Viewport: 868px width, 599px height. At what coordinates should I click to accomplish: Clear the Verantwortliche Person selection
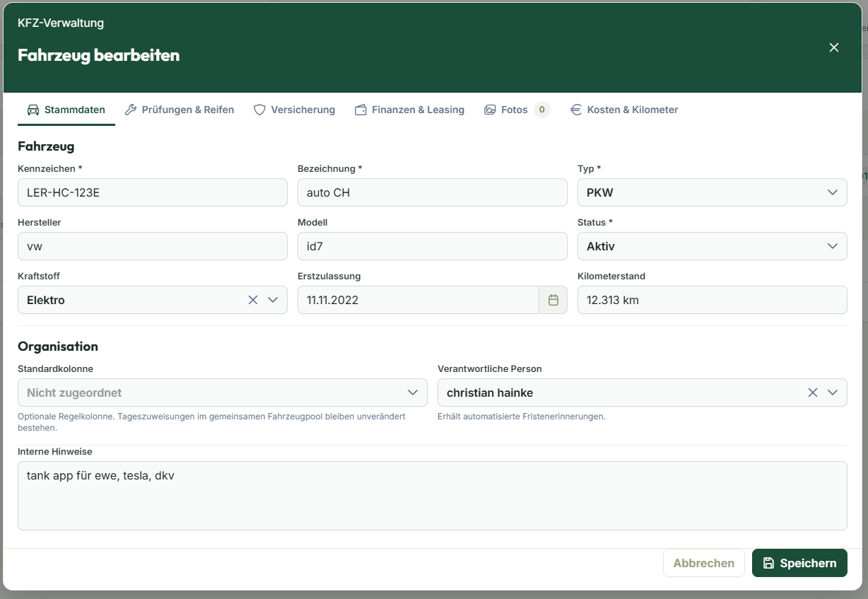pyautogui.click(x=813, y=392)
